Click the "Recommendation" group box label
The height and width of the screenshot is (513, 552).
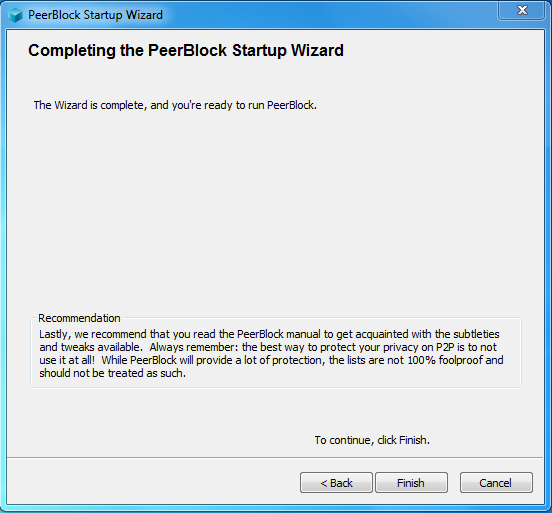pyautogui.click(x=79, y=318)
